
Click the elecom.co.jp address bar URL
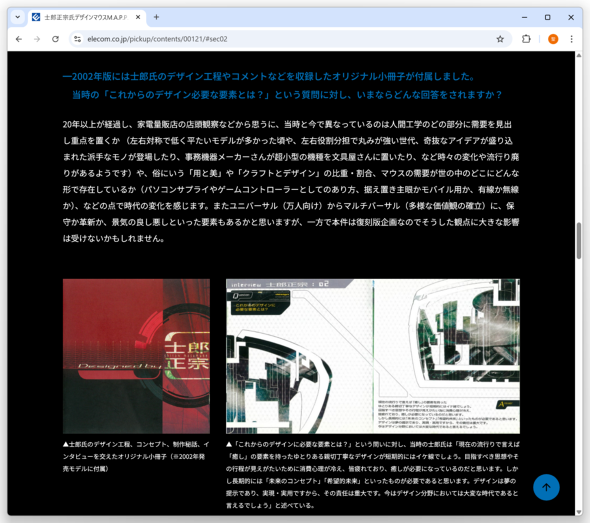[157, 39]
